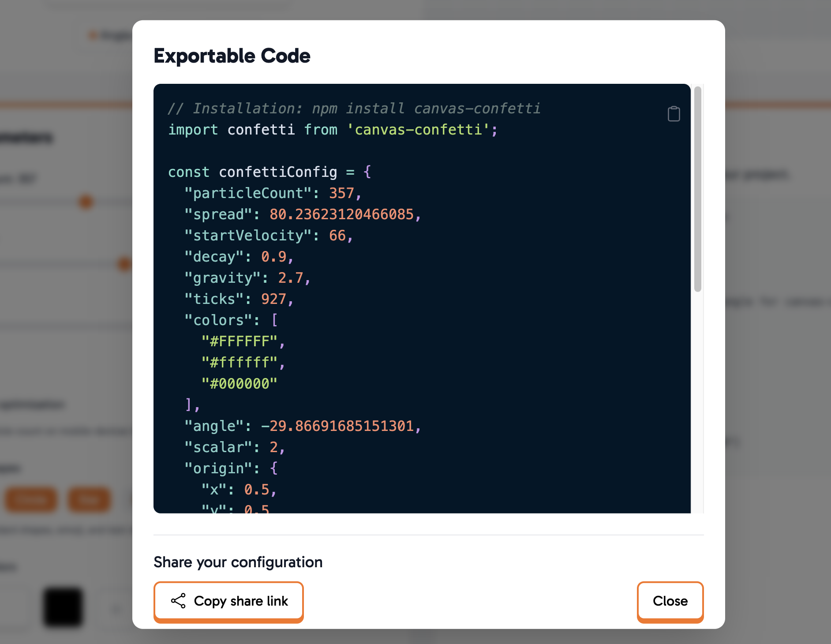
Task: Click the "decay": 0.9 line
Action: (239, 257)
